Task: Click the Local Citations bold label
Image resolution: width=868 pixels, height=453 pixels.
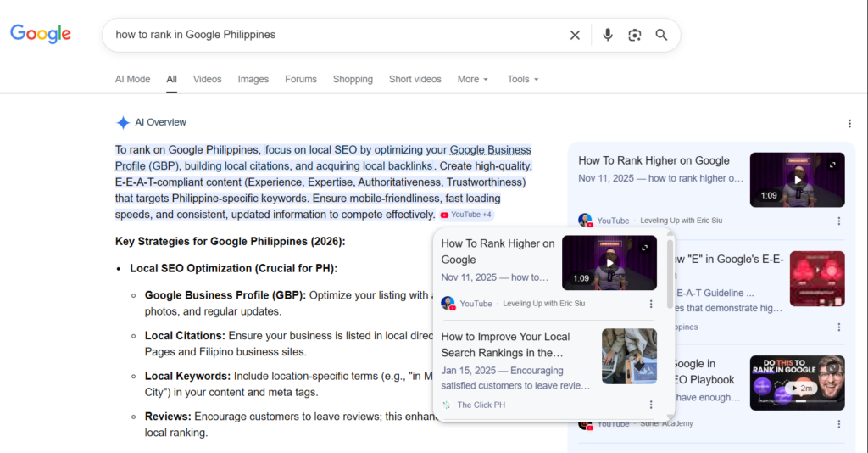Action: tap(185, 336)
